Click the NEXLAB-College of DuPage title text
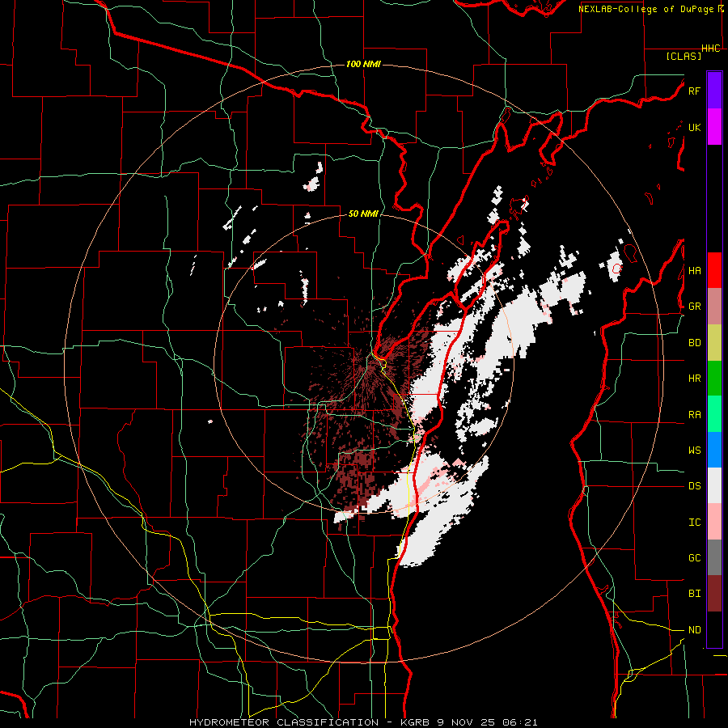This screenshot has width=728, height=728. click(645, 9)
